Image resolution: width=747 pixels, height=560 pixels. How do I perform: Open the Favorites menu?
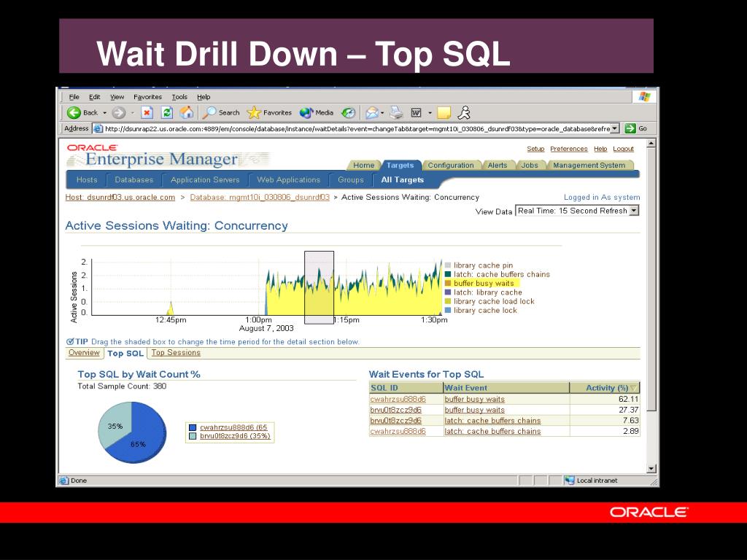pyautogui.click(x=147, y=97)
